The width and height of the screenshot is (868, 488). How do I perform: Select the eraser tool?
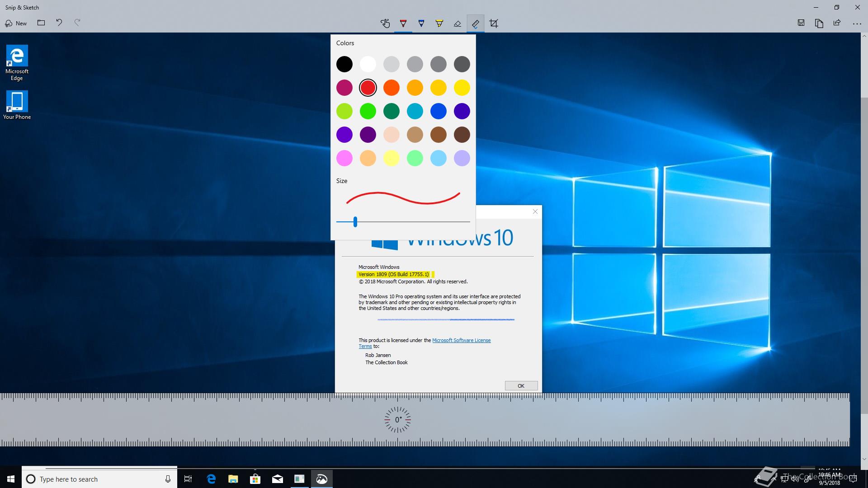458,23
